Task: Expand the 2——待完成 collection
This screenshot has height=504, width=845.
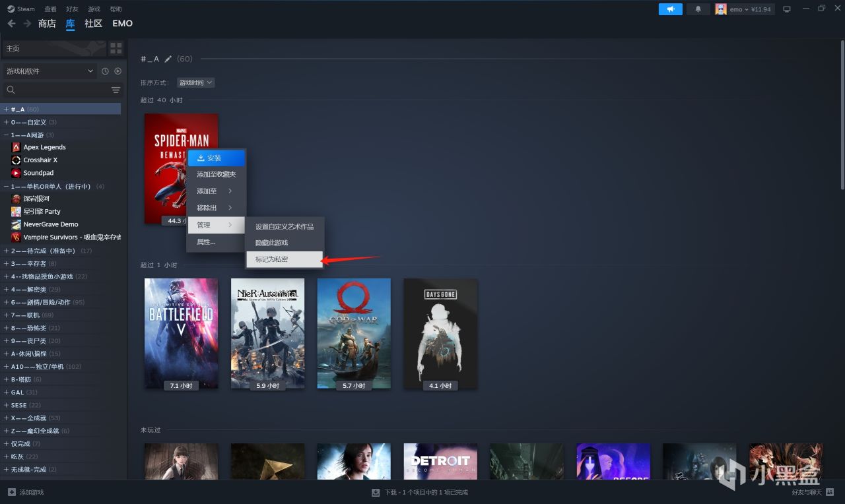Action: coord(6,251)
